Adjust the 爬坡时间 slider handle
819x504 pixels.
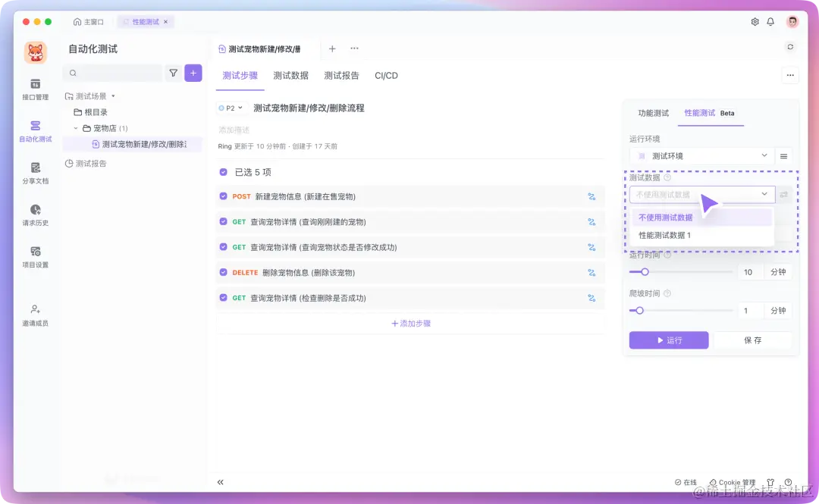639,310
